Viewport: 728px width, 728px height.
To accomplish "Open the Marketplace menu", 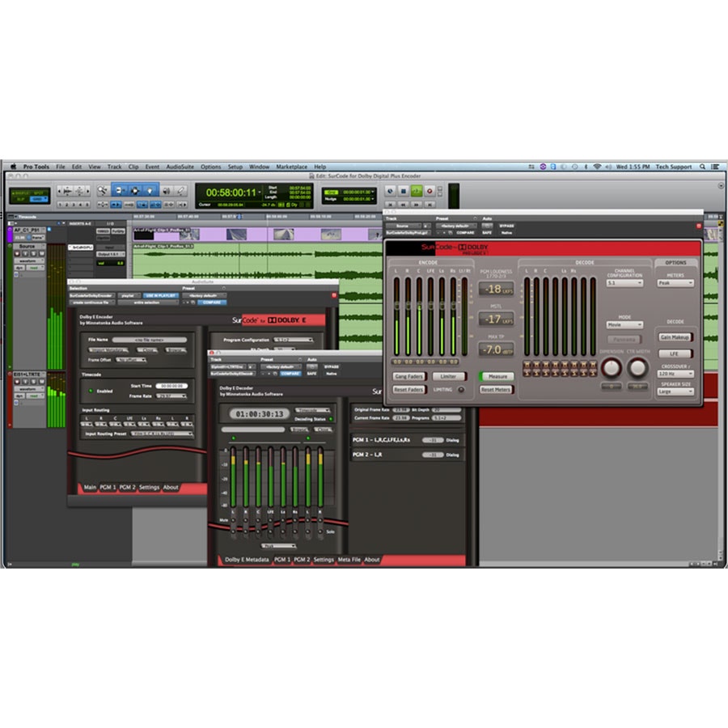I will (291, 167).
